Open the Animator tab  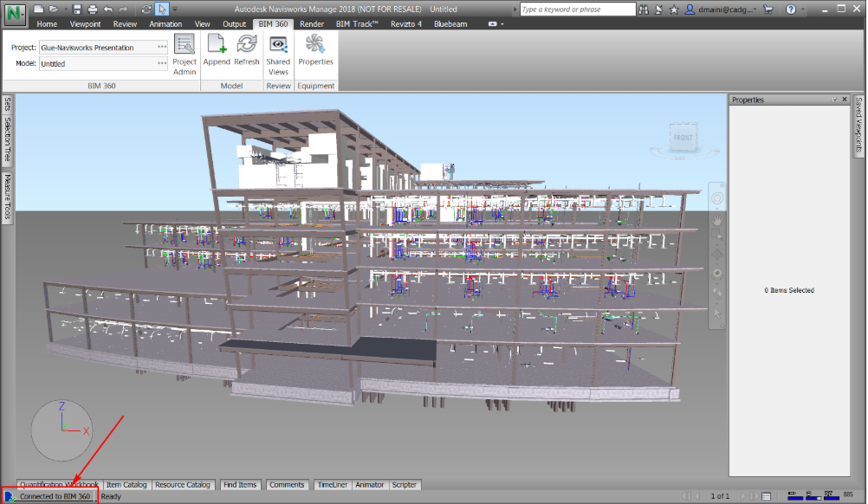pyautogui.click(x=370, y=485)
